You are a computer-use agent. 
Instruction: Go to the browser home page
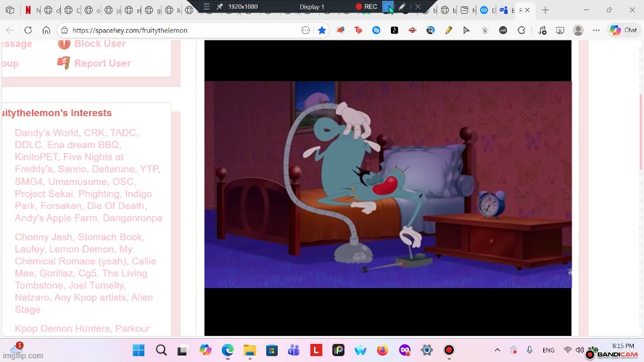(x=46, y=30)
